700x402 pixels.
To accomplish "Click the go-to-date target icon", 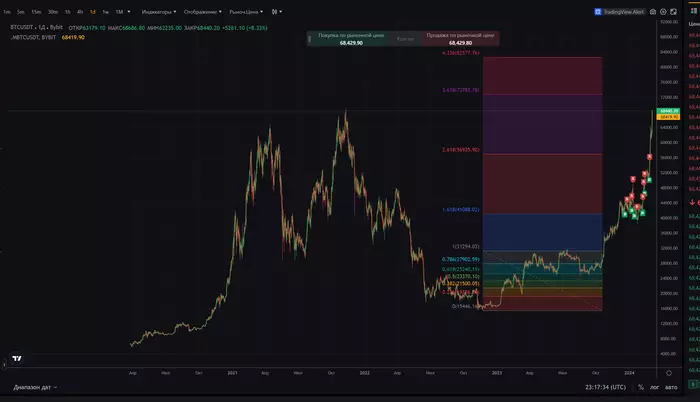I will (x=669, y=373).
